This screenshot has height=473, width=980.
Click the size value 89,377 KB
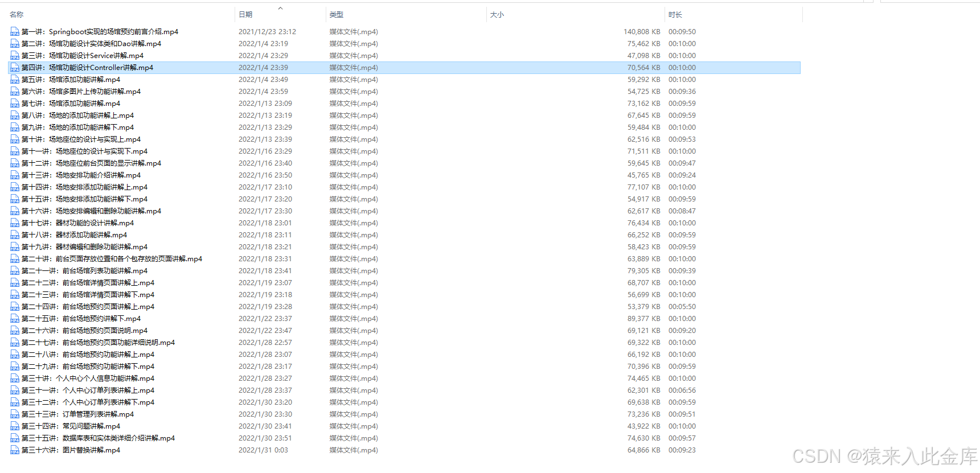point(644,319)
